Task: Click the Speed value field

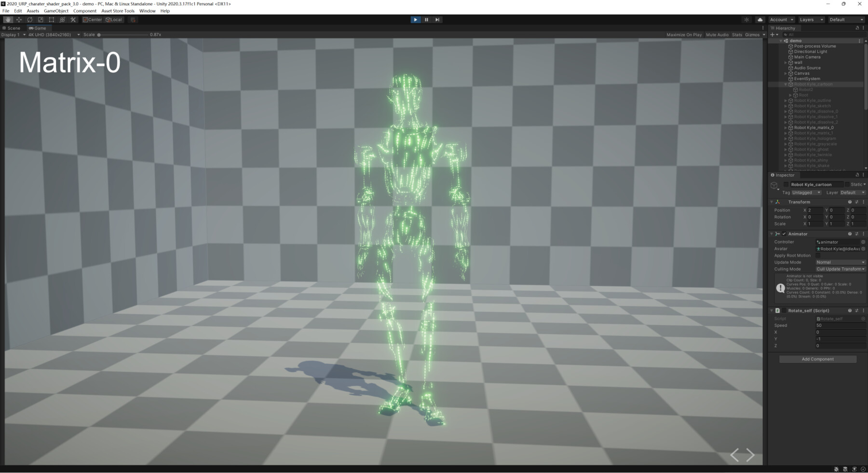Action: tap(841, 325)
